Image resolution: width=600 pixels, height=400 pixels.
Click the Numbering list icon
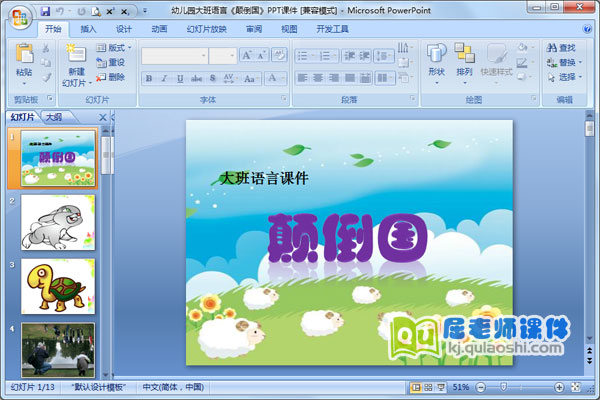pos(325,56)
